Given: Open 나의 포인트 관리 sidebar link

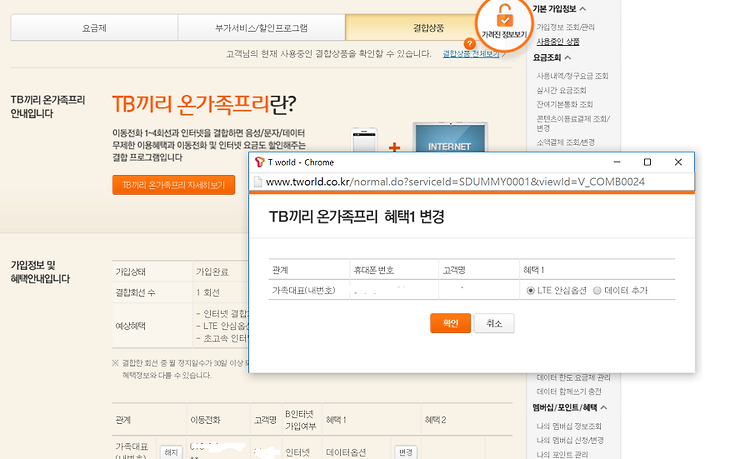Looking at the screenshot, I should click(x=562, y=454).
